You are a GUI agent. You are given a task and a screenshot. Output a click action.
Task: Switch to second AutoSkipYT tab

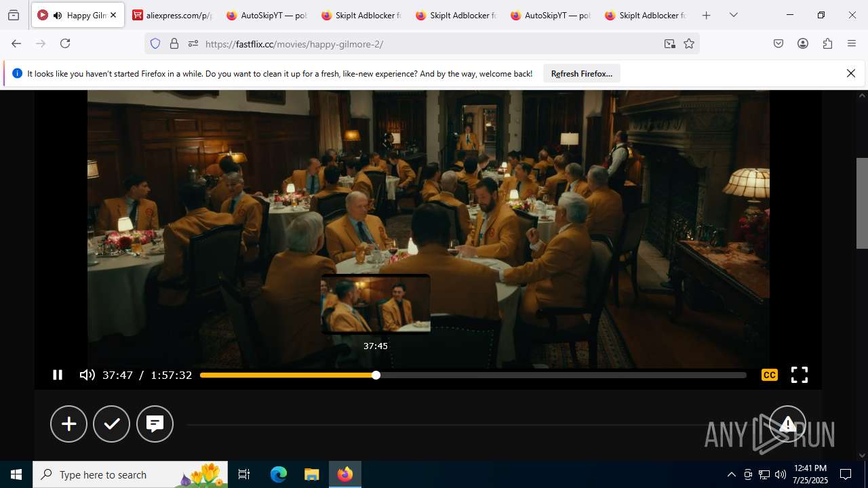(551, 15)
